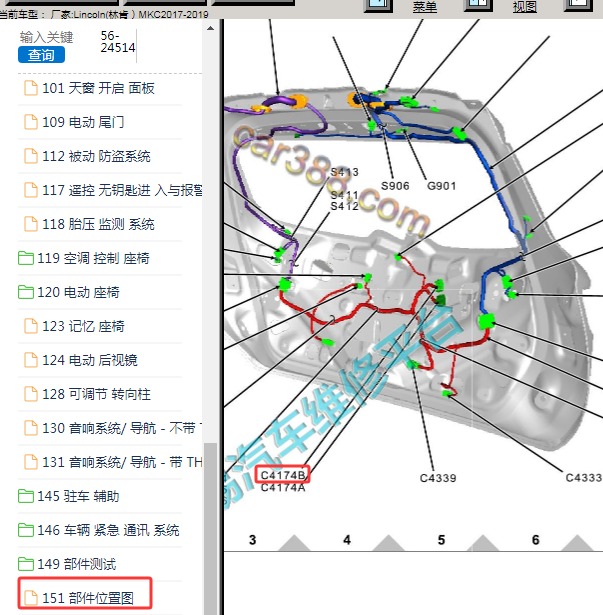Click the sidebar scrollbar up arrow

click(210, 28)
